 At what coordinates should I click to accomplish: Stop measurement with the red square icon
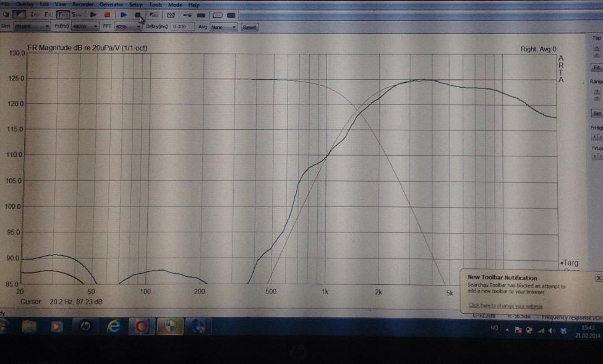click(107, 15)
